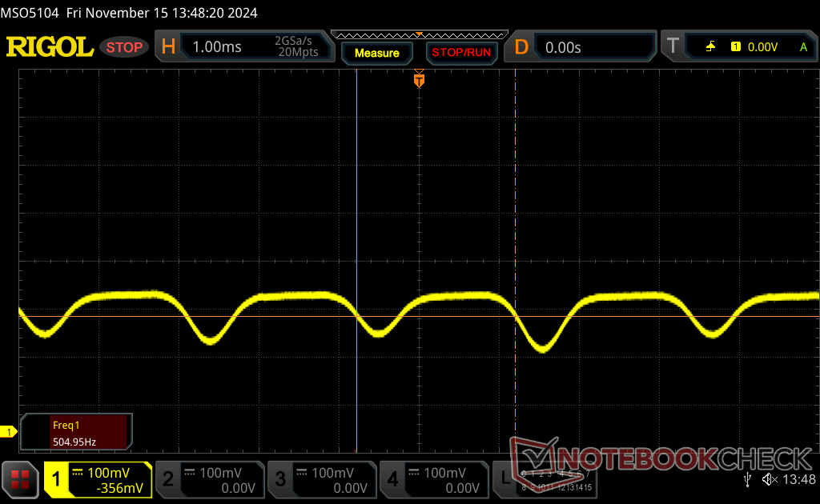Click the channel 4 coupling icon
The width and height of the screenshot is (820, 504).
tap(414, 473)
